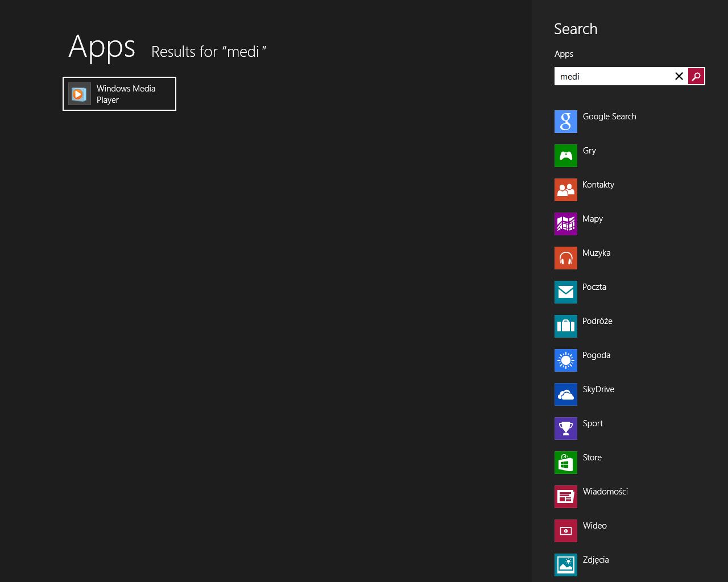The width and height of the screenshot is (728, 582).
Task: Click the Wiadomości label
Action: coord(605,492)
